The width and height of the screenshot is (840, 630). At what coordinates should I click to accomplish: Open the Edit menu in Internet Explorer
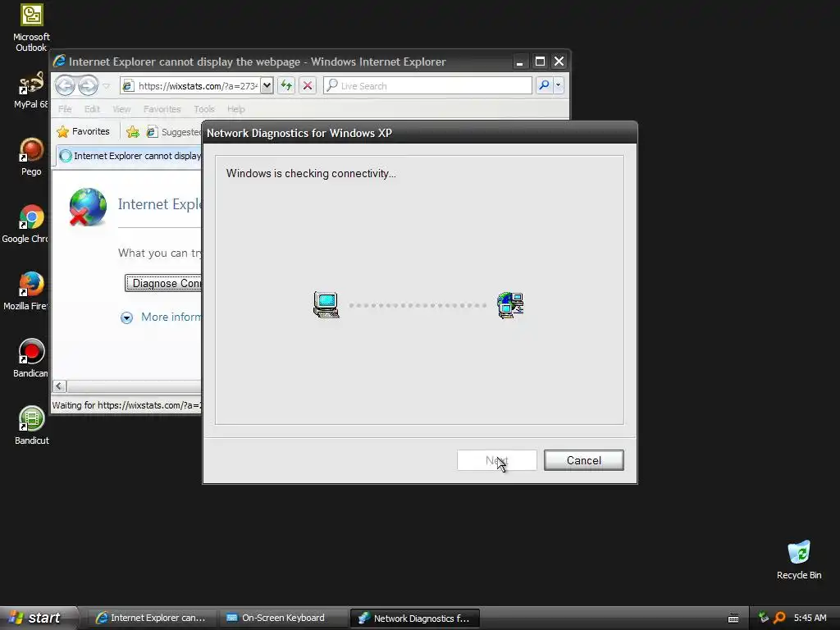tap(92, 109)
